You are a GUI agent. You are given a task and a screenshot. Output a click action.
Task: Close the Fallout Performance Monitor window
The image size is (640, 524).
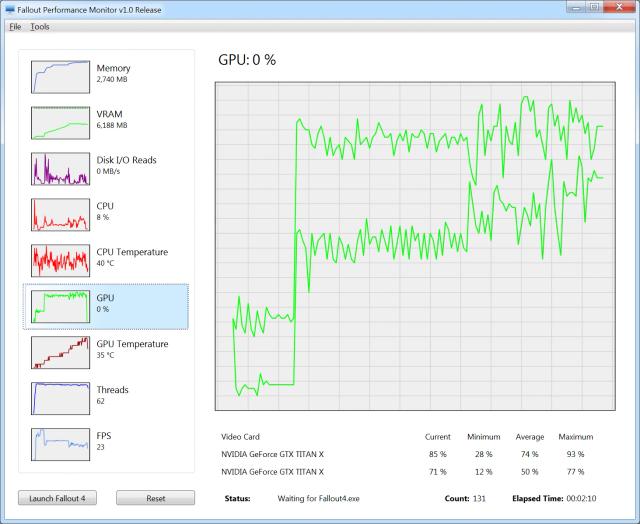619,7
